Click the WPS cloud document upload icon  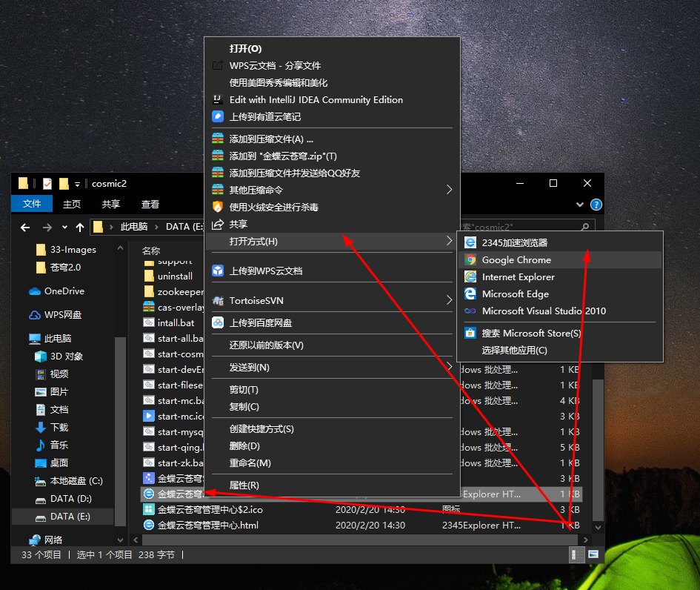218,271
